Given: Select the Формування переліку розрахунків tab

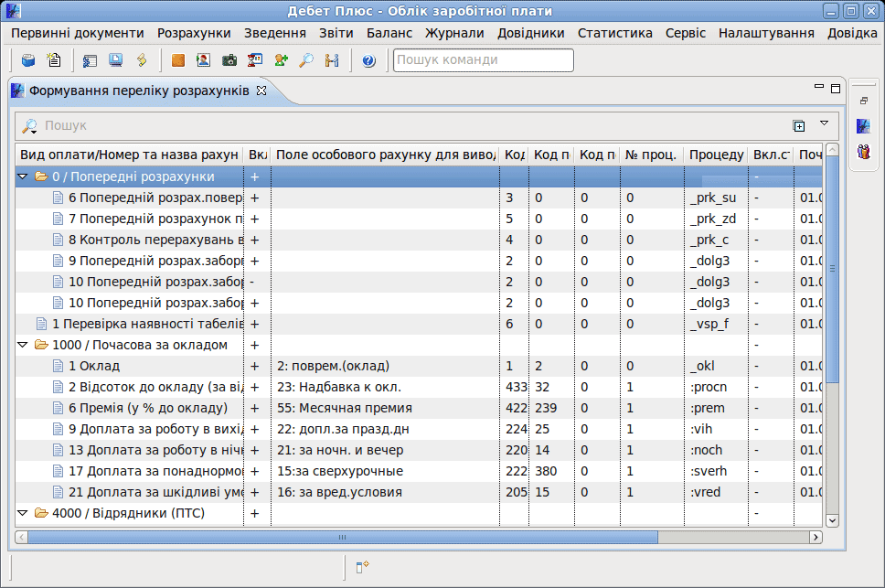Looking at the screenshot, I should coord(139,91).
